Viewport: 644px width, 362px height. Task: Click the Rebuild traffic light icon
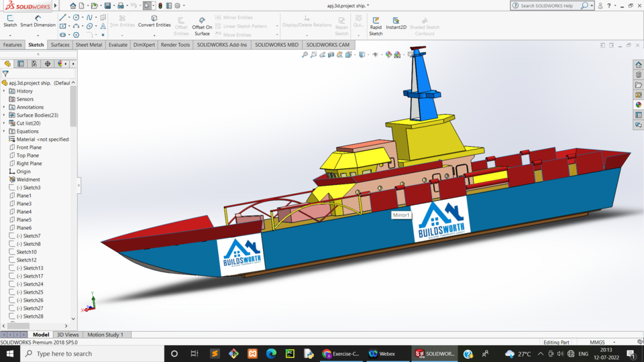pyautogui.click(x=160, y=6)
